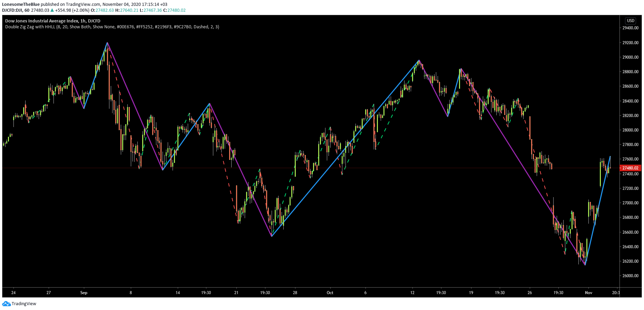Click the Double Zig Zag with HHLL indicator label

click(x=112, y=27)
